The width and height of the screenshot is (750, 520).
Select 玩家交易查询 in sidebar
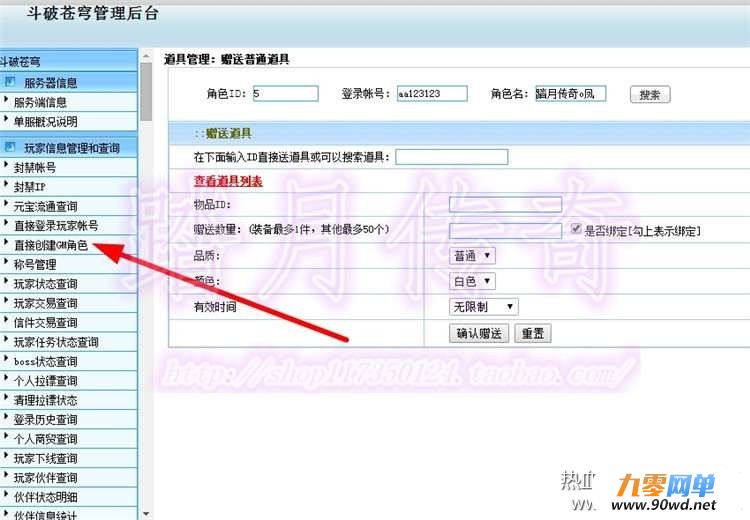(45, 303)
